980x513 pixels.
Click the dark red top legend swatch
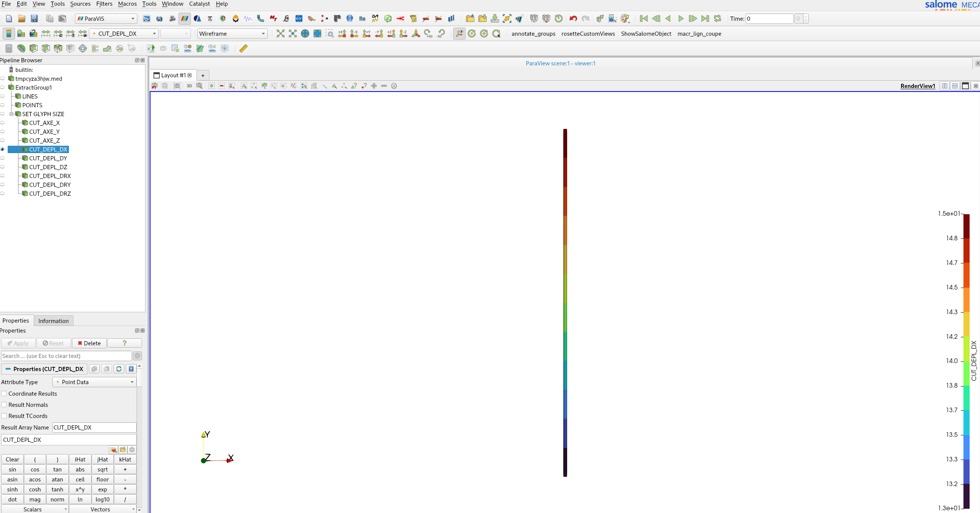click(x=966, y=226)
